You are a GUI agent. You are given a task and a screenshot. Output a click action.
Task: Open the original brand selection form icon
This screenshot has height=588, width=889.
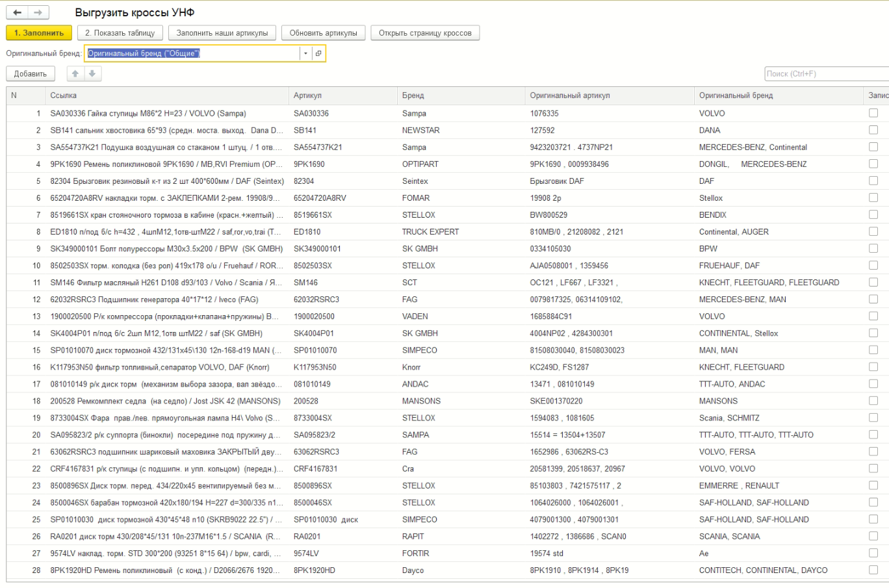click(x=318, y=53)
